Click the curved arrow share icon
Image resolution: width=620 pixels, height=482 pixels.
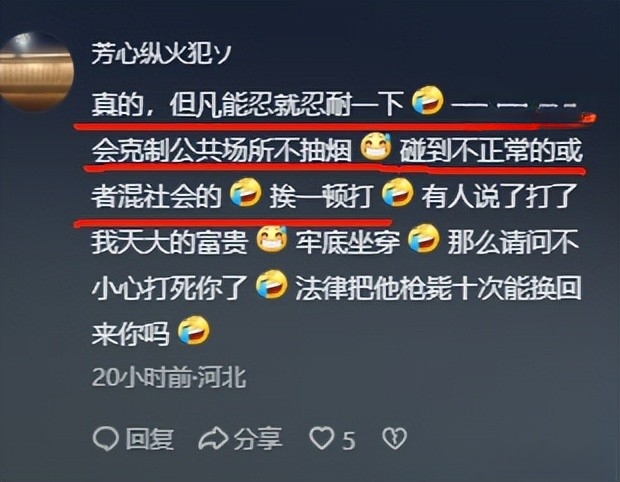(x=213, y=439)
